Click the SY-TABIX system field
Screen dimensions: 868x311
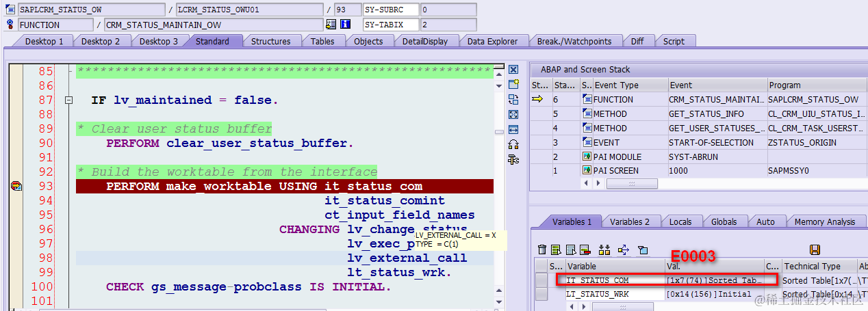[x=390, y=25]
